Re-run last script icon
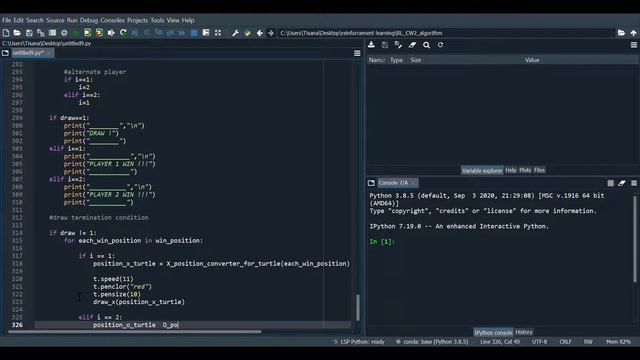The width and height of the screenshot is (640, 360). 123,33
